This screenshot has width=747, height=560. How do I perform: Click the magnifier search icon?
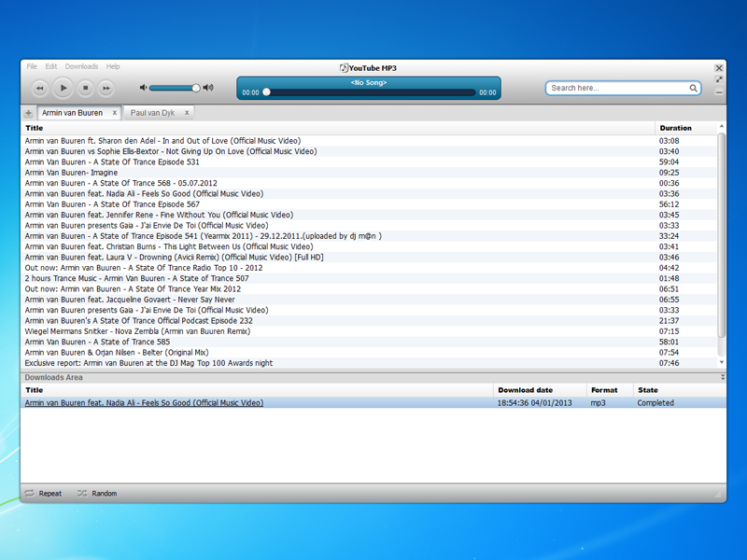tap(693, 88)
